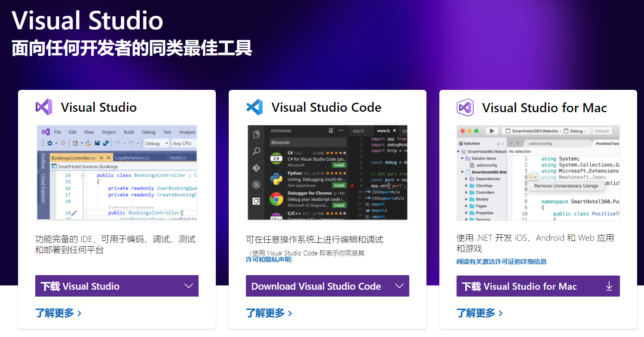Viewport: 644px width, 337px height.
Task: Expand the Dependencies node in Solution pad
Action: 466,179
